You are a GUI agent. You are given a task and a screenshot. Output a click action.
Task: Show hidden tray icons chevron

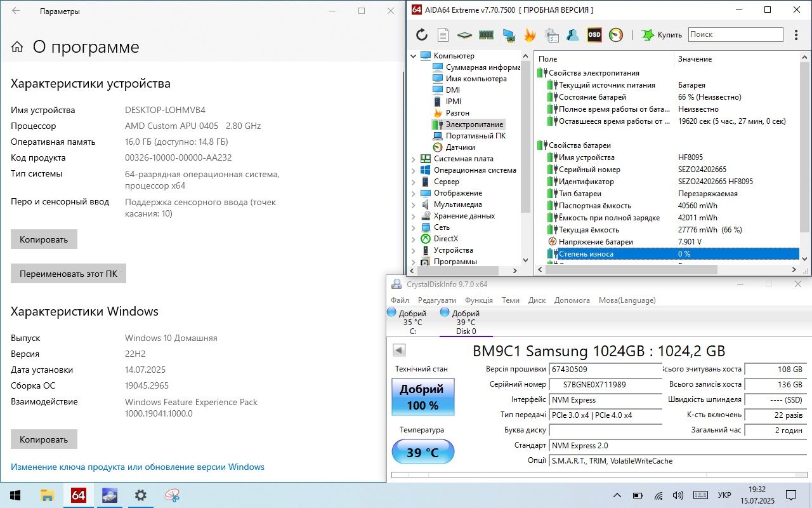coord(617,495)
